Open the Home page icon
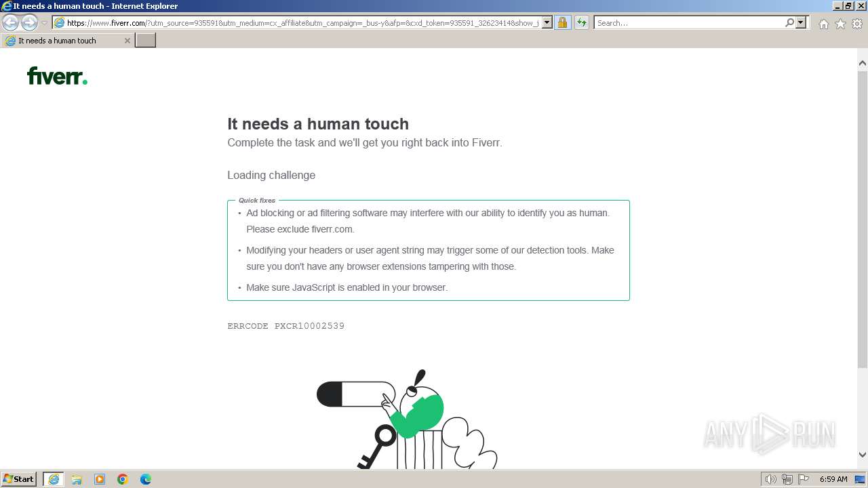This screenshot has width=868, height=488. point(823,24)
